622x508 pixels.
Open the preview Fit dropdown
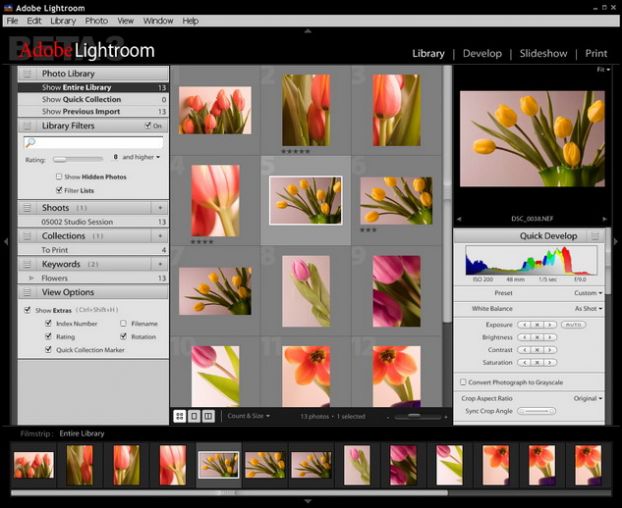[603, 69]
